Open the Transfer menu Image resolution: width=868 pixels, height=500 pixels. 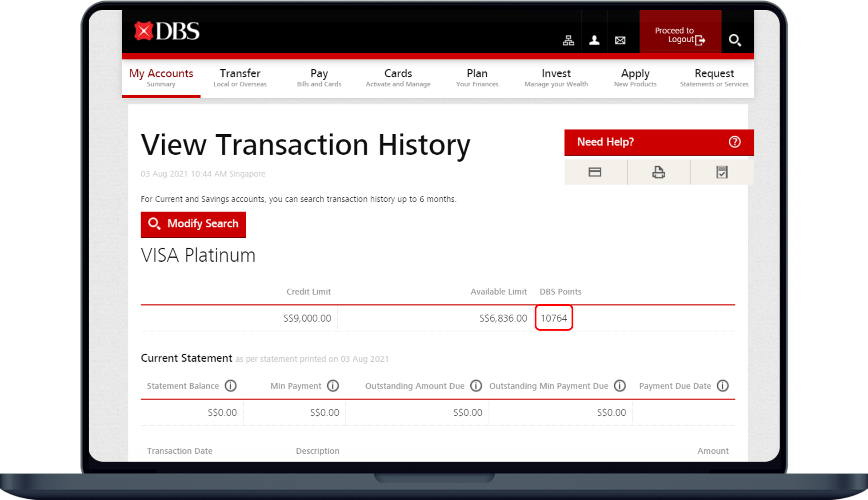click(240, 78)
